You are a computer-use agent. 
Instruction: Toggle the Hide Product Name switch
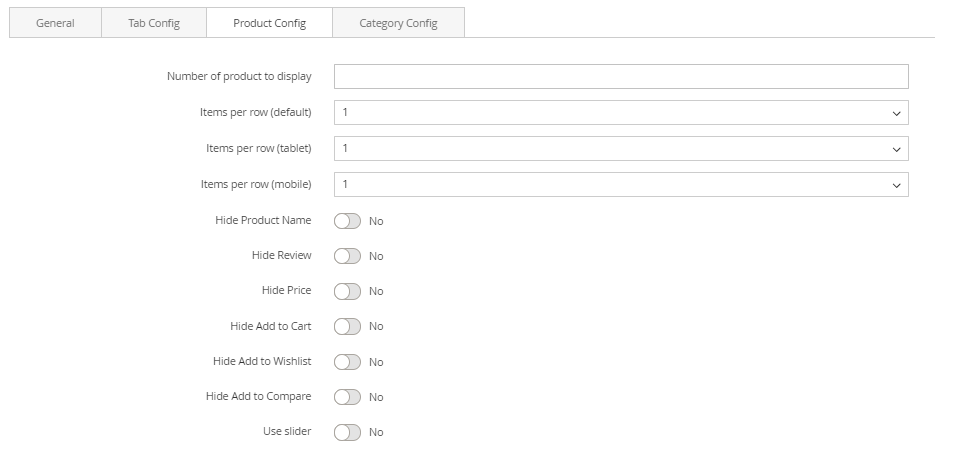coord(347,221)
